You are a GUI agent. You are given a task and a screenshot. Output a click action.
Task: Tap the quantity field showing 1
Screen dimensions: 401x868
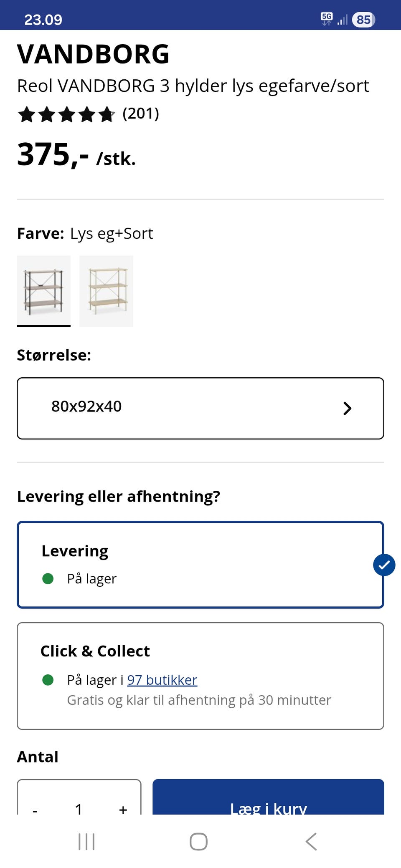pyautogui.click(x=79, y=809)
